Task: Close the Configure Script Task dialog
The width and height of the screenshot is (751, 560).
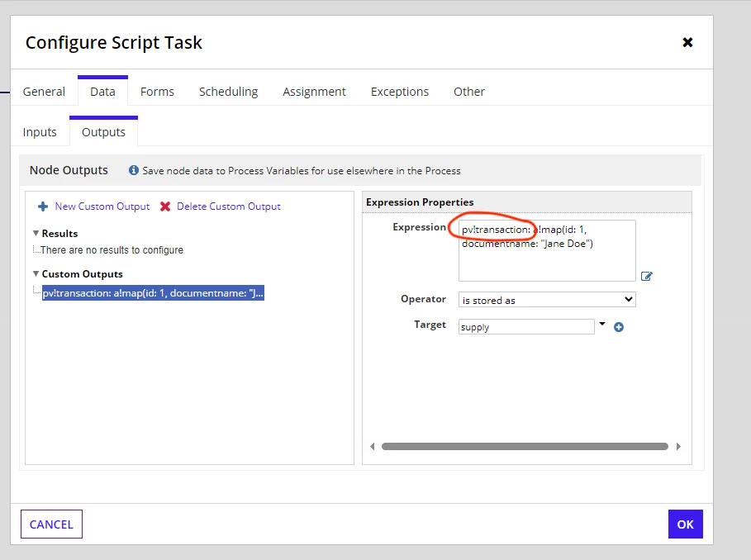Action: pyautogui.click(x=687, y=43)
